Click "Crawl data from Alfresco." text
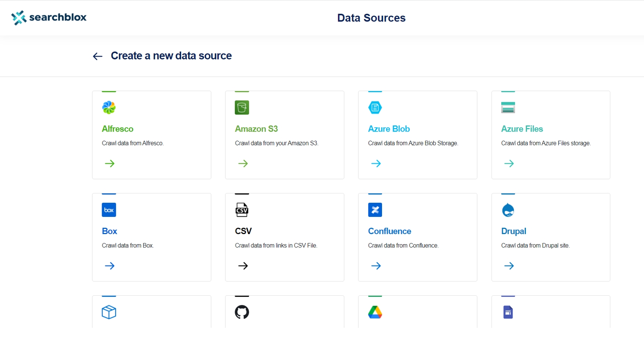 (133, 143)
